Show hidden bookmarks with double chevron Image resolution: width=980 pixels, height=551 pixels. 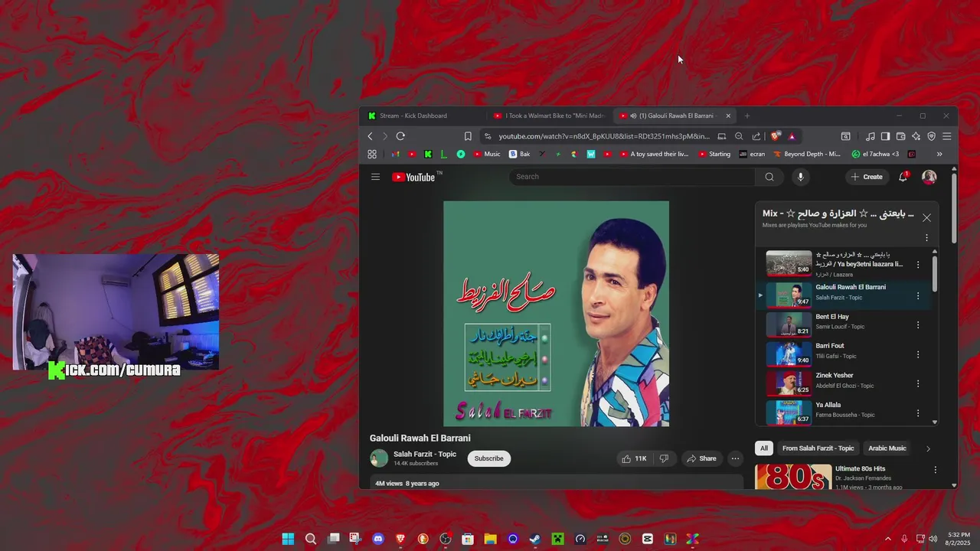(x=939, y=154)
